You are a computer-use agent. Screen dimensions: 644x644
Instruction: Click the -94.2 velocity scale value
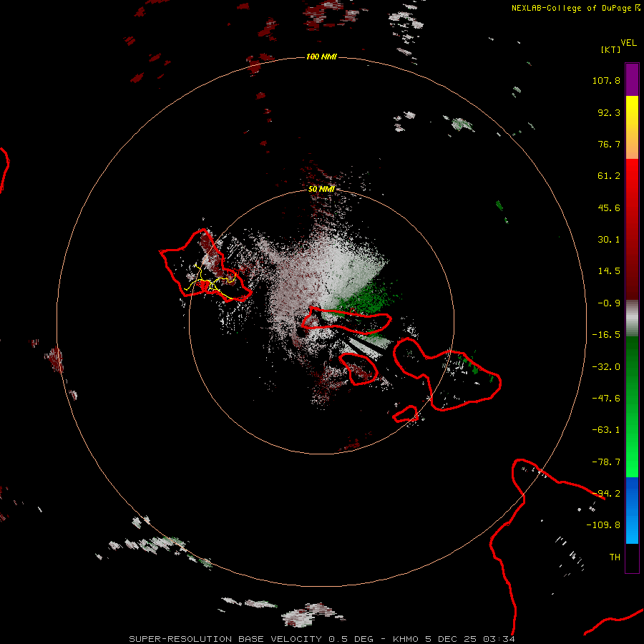[606, 494]
